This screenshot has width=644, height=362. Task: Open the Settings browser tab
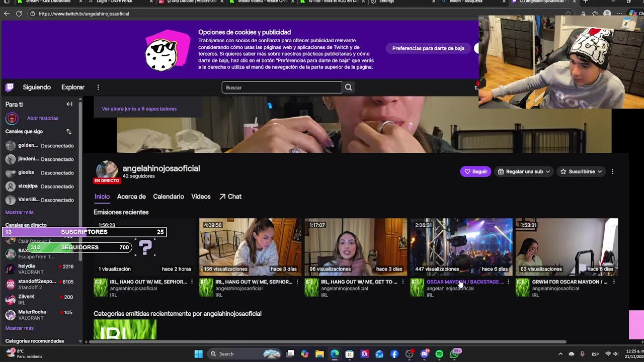point(403,2)
